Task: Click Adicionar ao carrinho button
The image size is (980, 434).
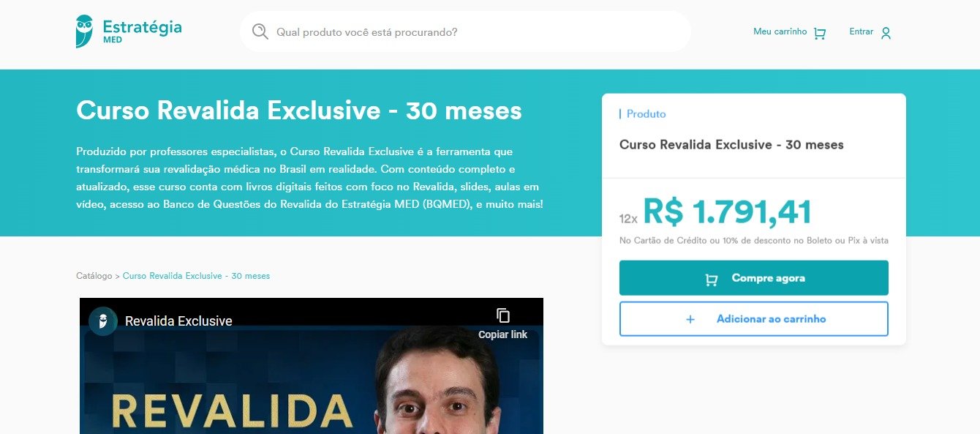Action: click(753, 319)
